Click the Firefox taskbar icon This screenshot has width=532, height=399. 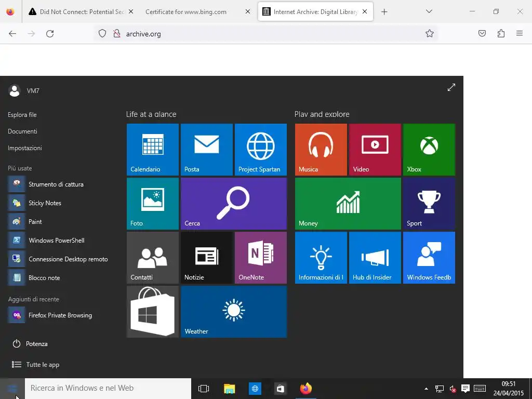pyautogui.click(x=305, y=389)
